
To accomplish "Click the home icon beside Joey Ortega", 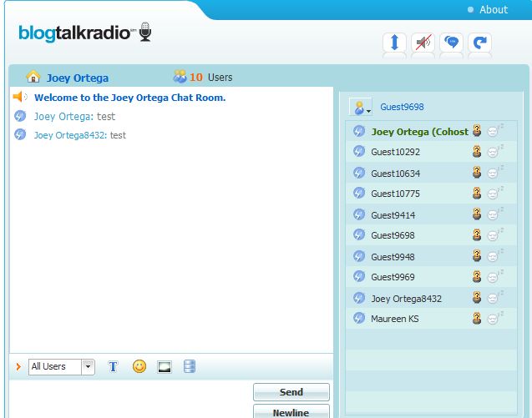I will 33,77.
